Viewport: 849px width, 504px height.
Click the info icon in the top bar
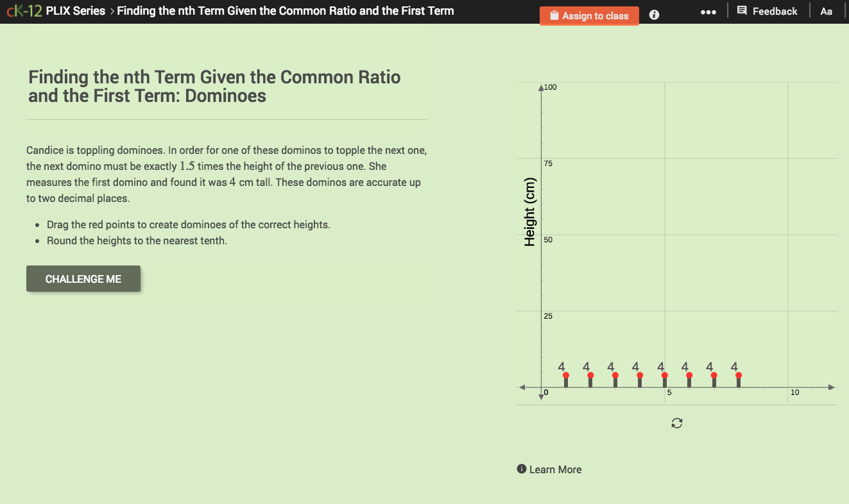653,14
